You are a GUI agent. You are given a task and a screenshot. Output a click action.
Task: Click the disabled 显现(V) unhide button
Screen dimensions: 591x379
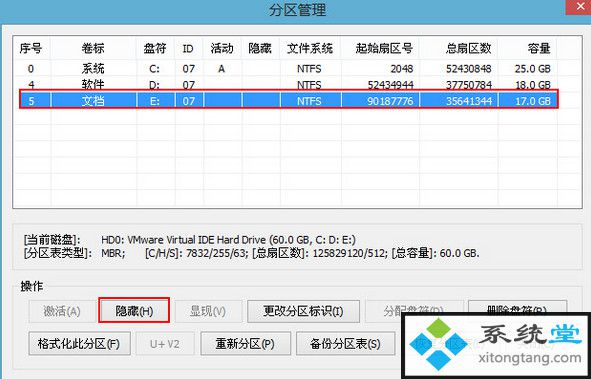click(x=208, y=311)
